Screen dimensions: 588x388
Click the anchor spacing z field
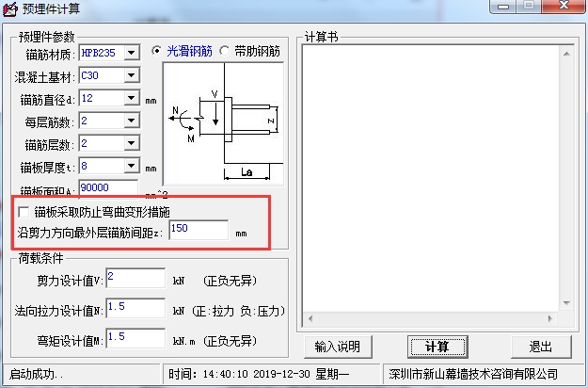coord(199,230)
